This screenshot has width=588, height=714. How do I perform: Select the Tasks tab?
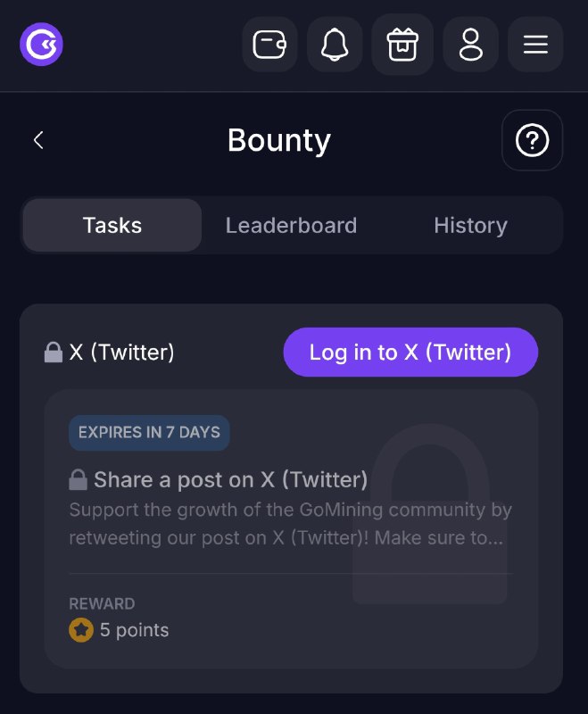[112, 225]
